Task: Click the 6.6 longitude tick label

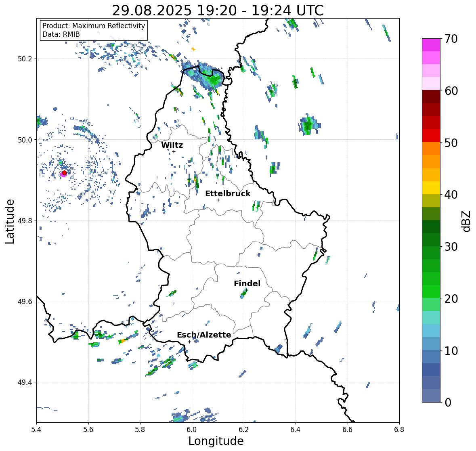Action: click(x=348, y=430)
